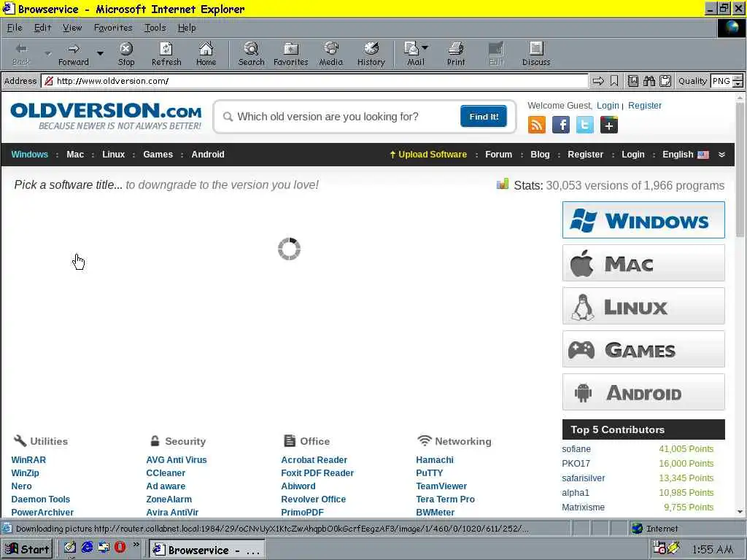Select the Browservice taskbar button
Viewport: 747px width, 560px height.
point(206,550)
